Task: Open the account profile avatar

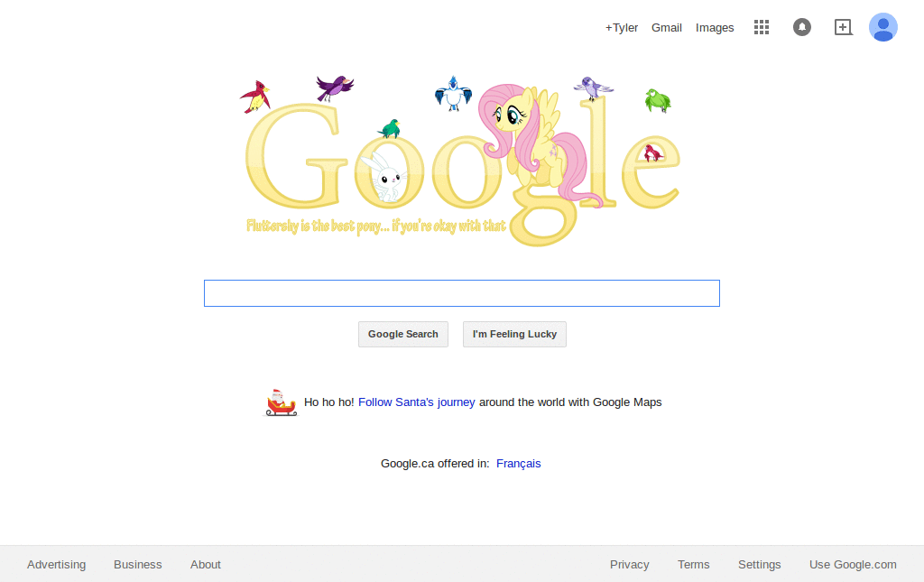Action: [882, 27]
